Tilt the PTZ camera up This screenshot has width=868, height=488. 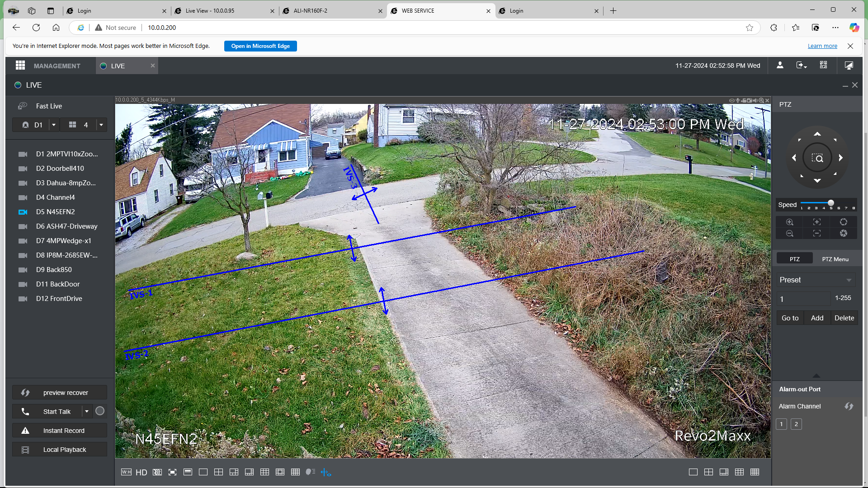[x=817, y=134]
